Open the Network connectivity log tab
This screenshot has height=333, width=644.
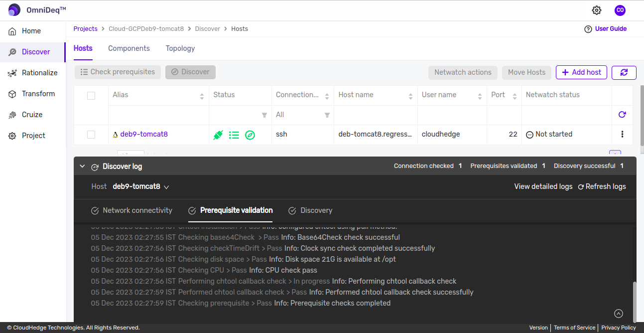(x=131, y=210)
